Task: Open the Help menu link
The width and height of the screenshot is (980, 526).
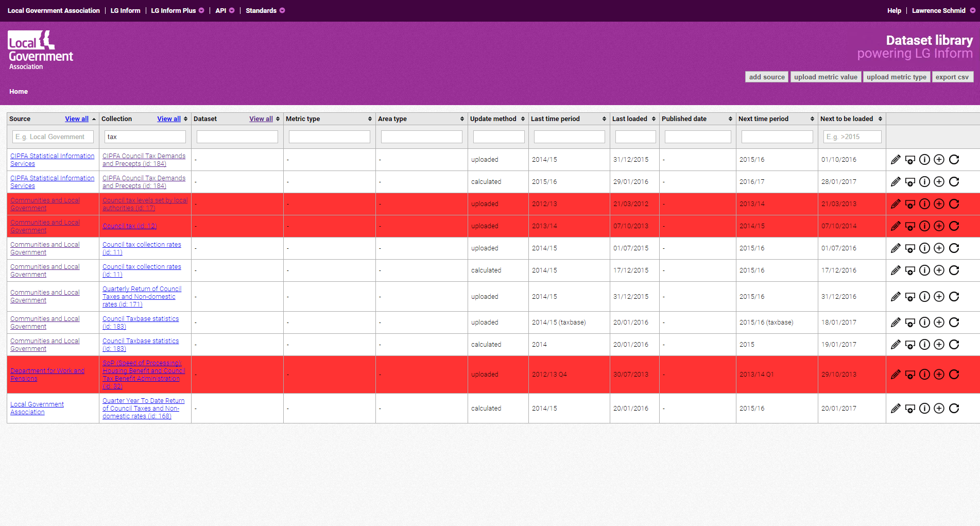Action: [894, 10]
